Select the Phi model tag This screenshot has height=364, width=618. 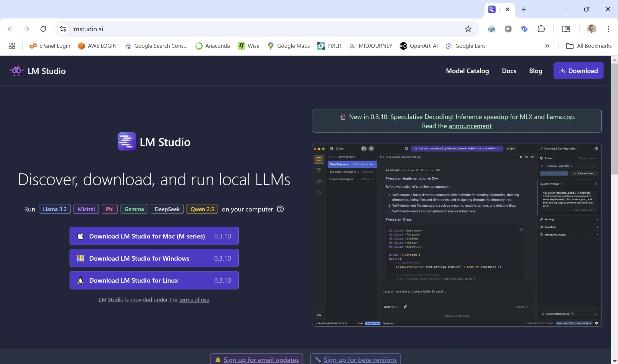110,209
